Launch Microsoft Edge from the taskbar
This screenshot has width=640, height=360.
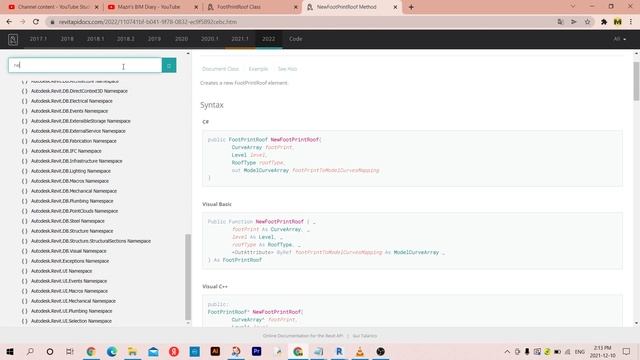(x=111, y=351)
